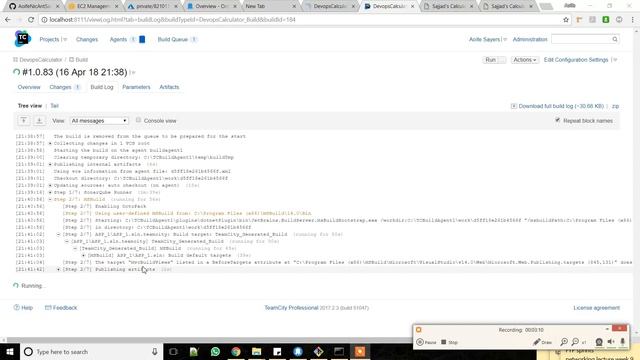
Task: Open the License agreement link
Action: point(596,308)
